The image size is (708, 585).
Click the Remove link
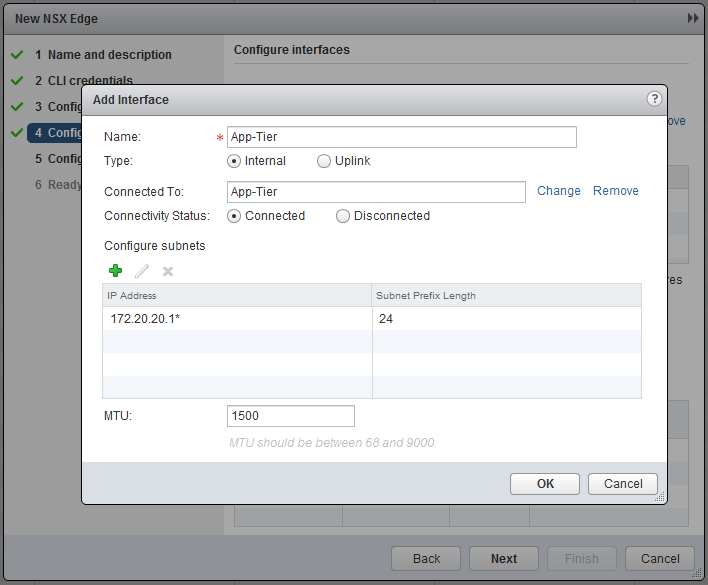[615, 191]
